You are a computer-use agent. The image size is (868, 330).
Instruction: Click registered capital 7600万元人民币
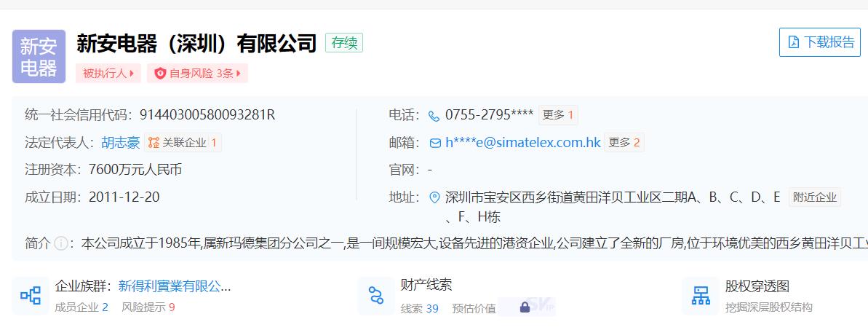(x=135, y=170)
